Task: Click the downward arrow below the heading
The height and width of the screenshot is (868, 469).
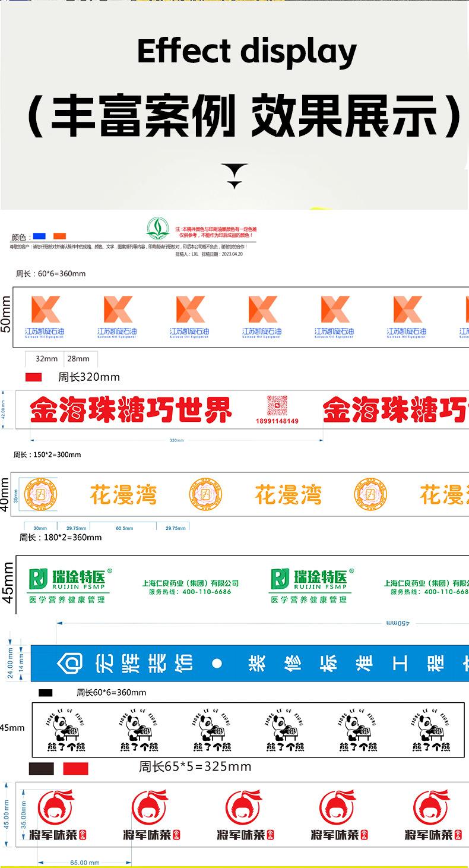Action: [x=235, y=176]
